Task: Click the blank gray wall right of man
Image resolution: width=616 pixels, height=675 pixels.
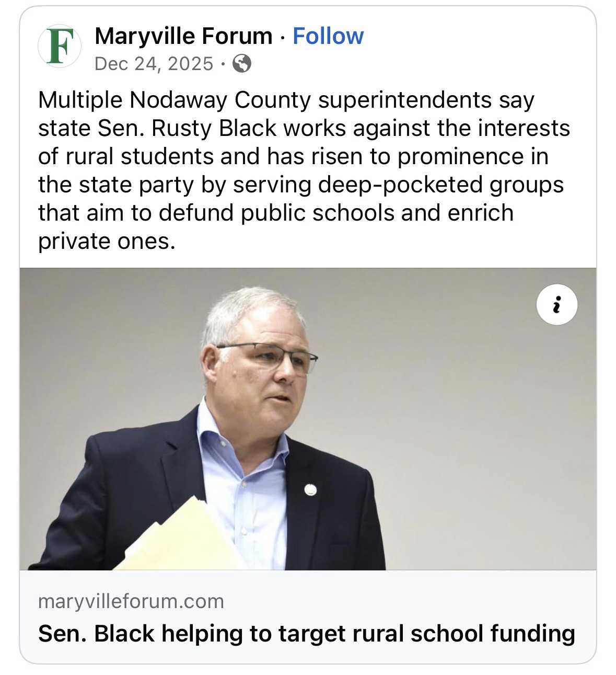Action: pos(470,418)
